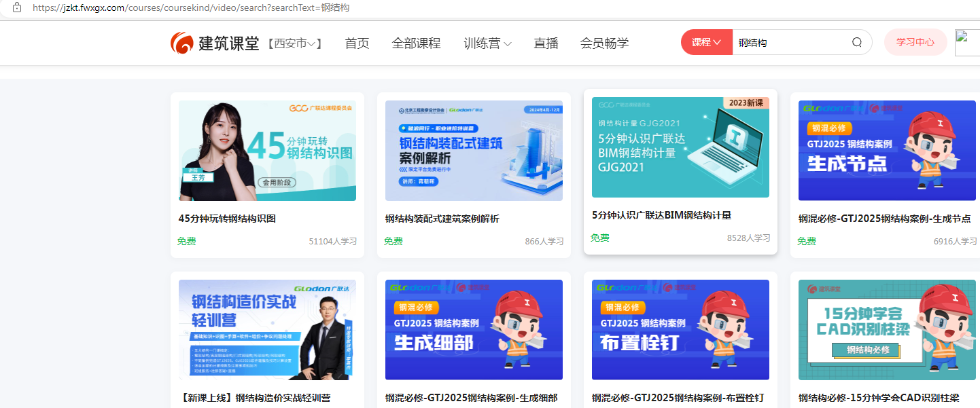Open the 15分钟学会CAD识别柱梁 thumbnail
Image resolution: width=980 pixels, height=408 pixels.
pos(887,330)
